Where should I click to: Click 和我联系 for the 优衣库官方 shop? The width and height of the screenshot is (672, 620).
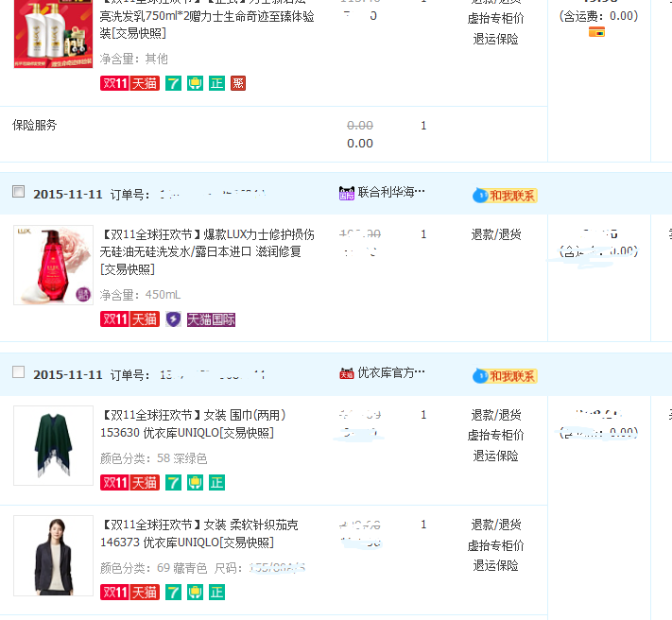[506, 376]
